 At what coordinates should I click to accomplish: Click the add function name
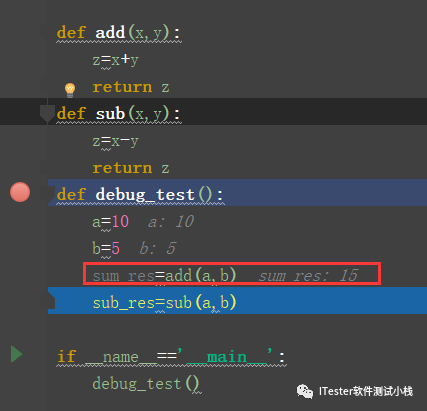point(110,33)
